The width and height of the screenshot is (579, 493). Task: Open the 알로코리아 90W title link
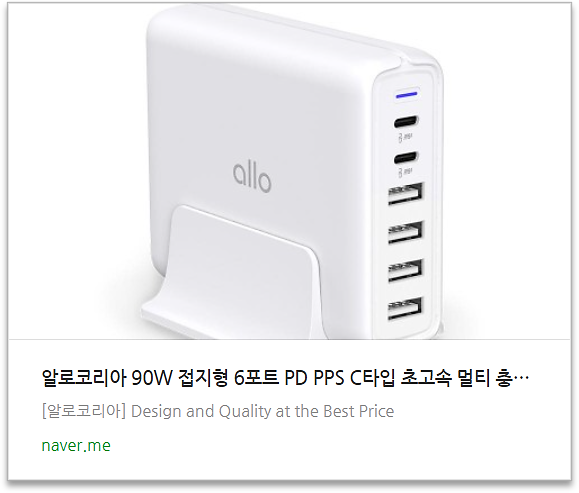coord(285,378)
